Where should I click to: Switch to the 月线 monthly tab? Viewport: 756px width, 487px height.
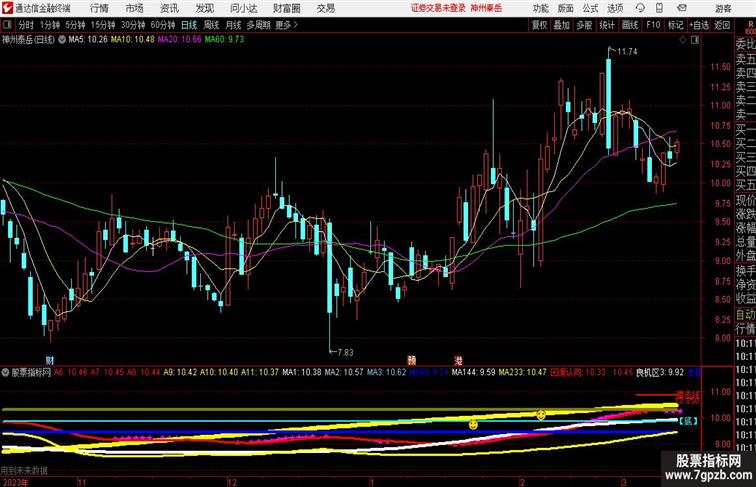(233, 25)
